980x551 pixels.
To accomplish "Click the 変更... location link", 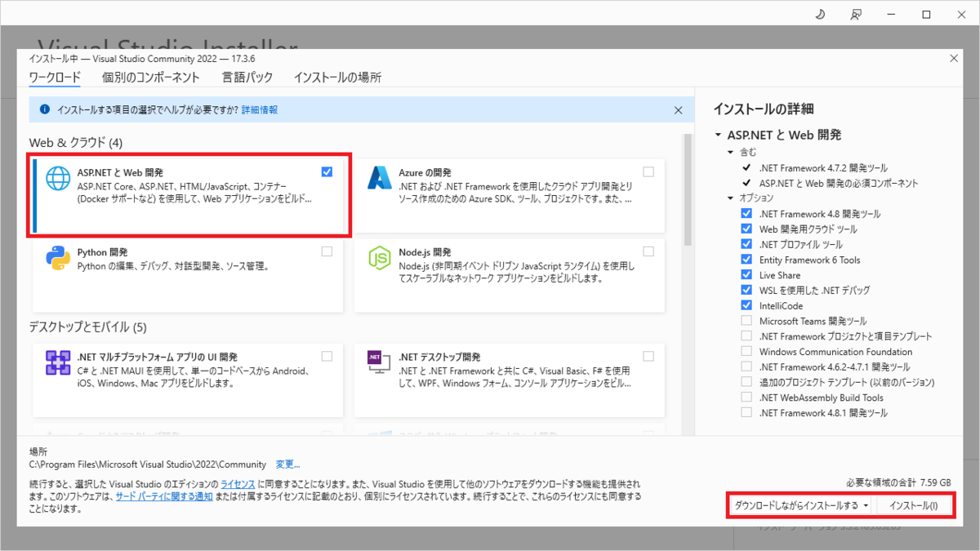I will (287, 464).
